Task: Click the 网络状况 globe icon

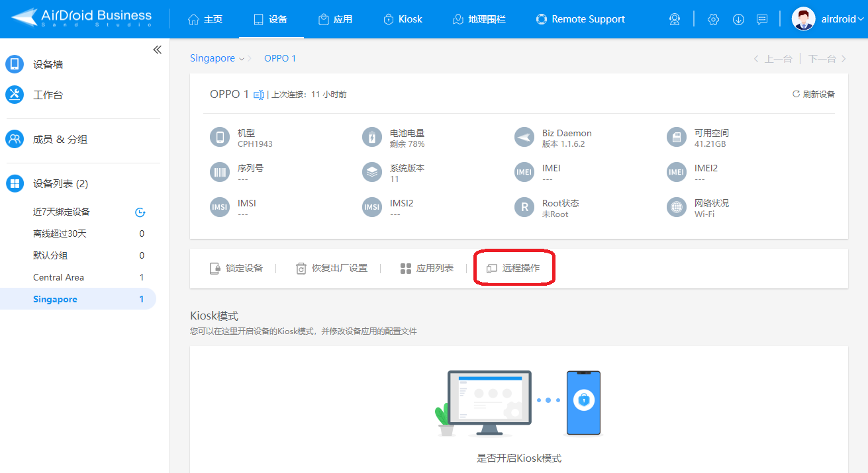Action: pos(677,208)
